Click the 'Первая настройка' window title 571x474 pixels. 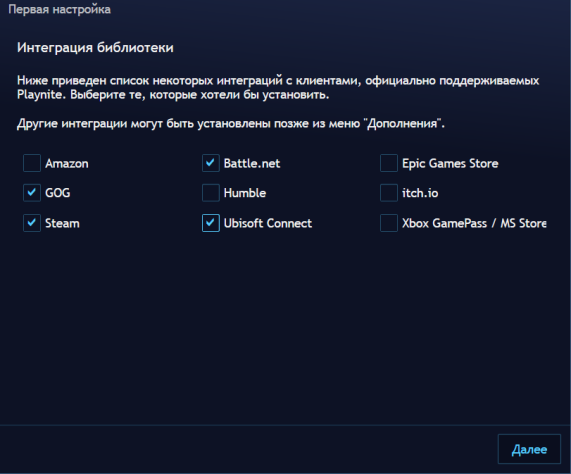pos(59,9)
